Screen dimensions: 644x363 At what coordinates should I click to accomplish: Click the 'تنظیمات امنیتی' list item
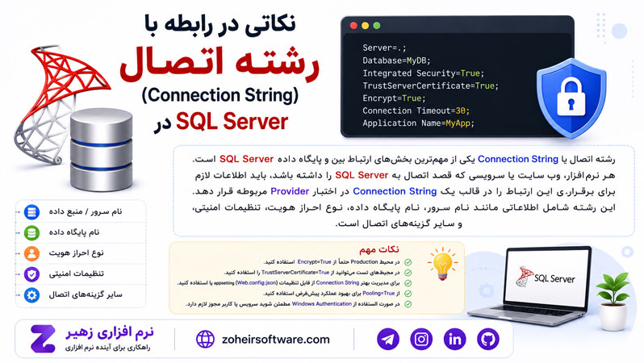click(x=77, y=274)
